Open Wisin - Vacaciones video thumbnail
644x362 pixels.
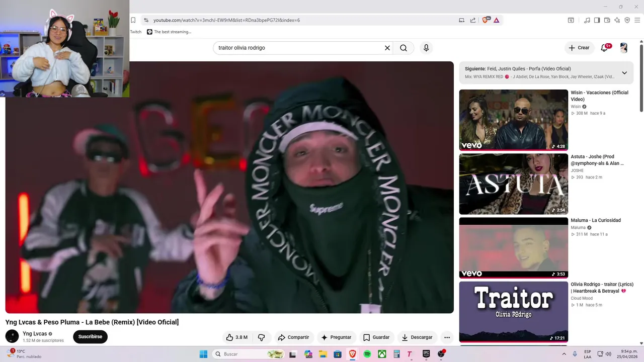514,120
